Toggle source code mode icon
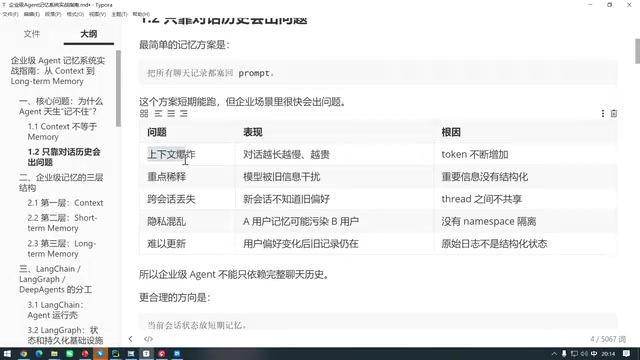This screenshot has height=360, width=640. 148,339
